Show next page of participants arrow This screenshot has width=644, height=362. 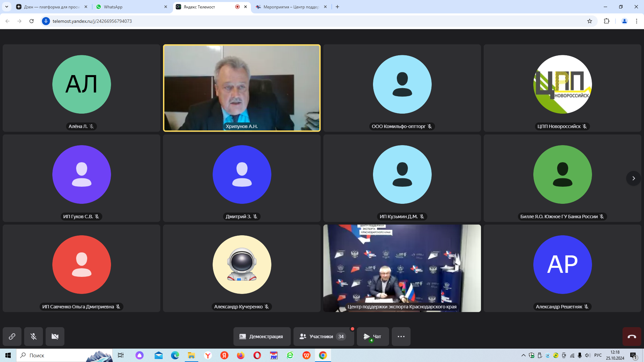[x=633, y=178]
